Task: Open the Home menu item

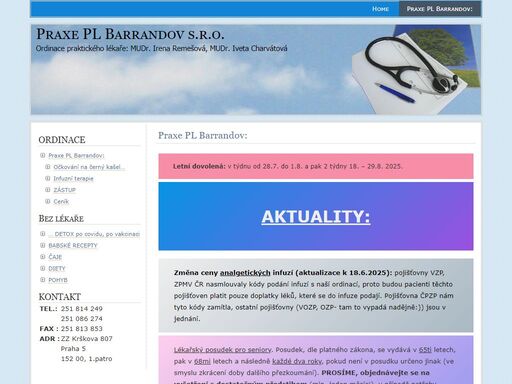Action: click(x=380, y=9)
